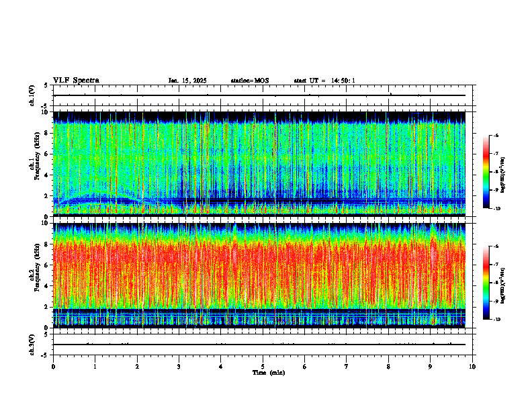
Task: Click time axis tick label '10'
Action: [x=472, y=367]
